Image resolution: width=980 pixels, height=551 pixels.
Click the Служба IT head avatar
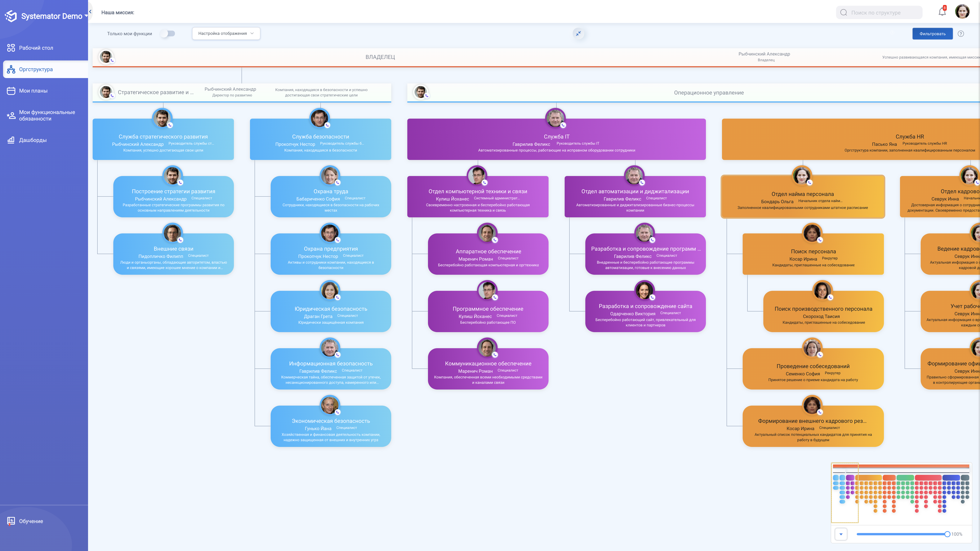pos(555,118)
